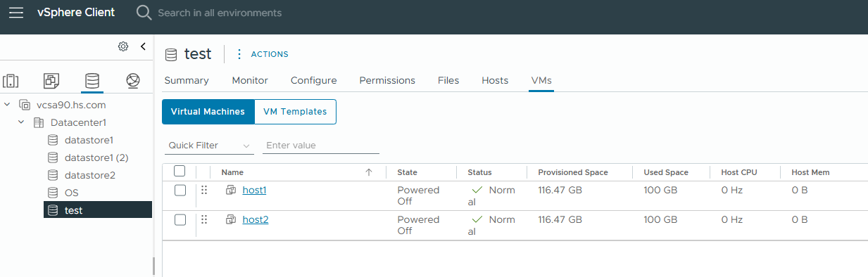Viewport: 868px width, 277px height.
Task: Open the VMs and Templates inventory view
Action: (51, 81)
